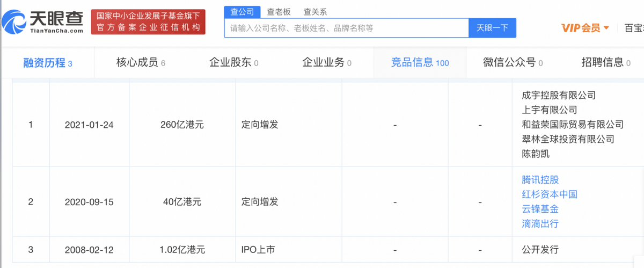
Task: Click the 翠林全球投资有限公司 investor text
Action: click(x=568, y=139)
